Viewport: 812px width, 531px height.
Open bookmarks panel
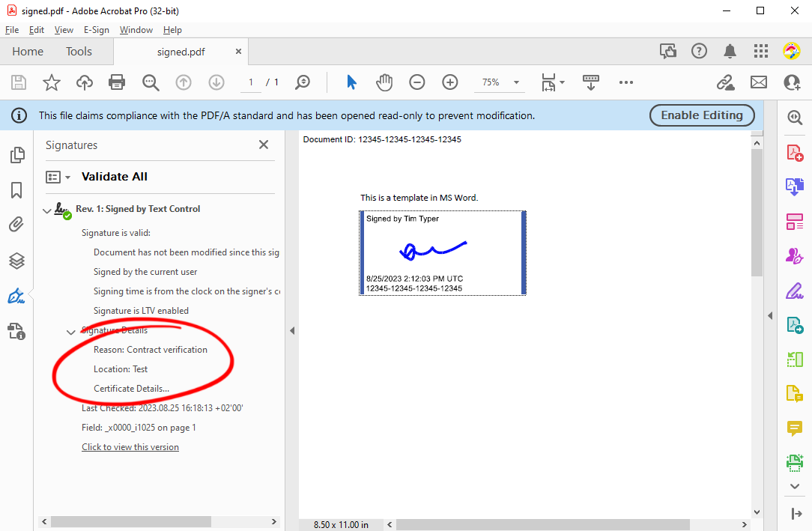coord(16,190)
